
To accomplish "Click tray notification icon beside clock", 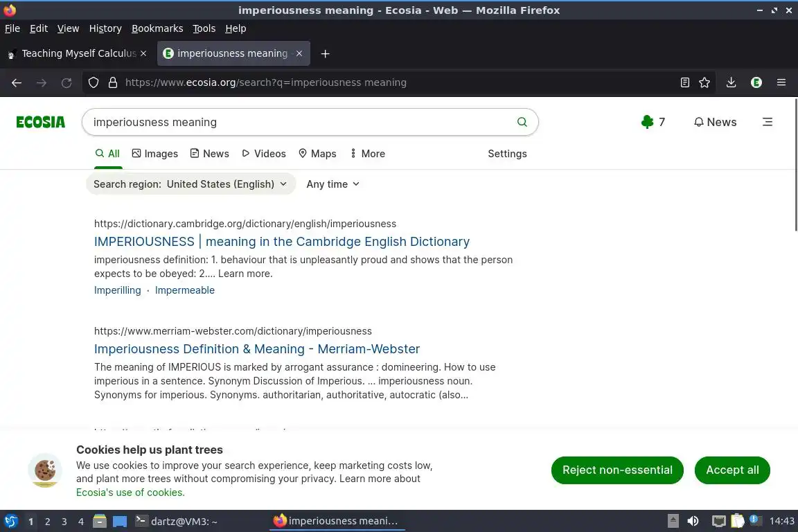I will point(756,520).
